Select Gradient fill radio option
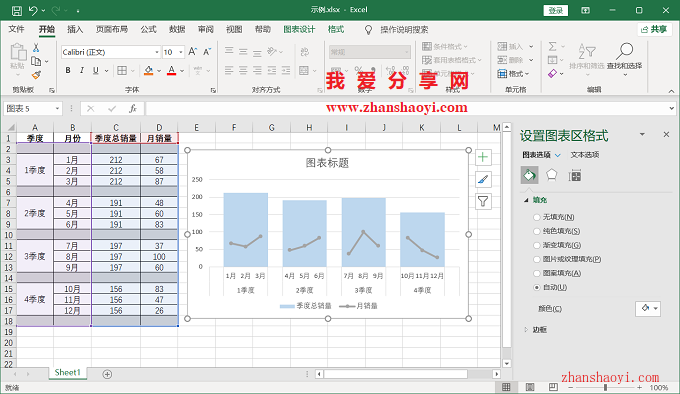The width and height of the screenshot is (680, 394). tap(537, 245)
